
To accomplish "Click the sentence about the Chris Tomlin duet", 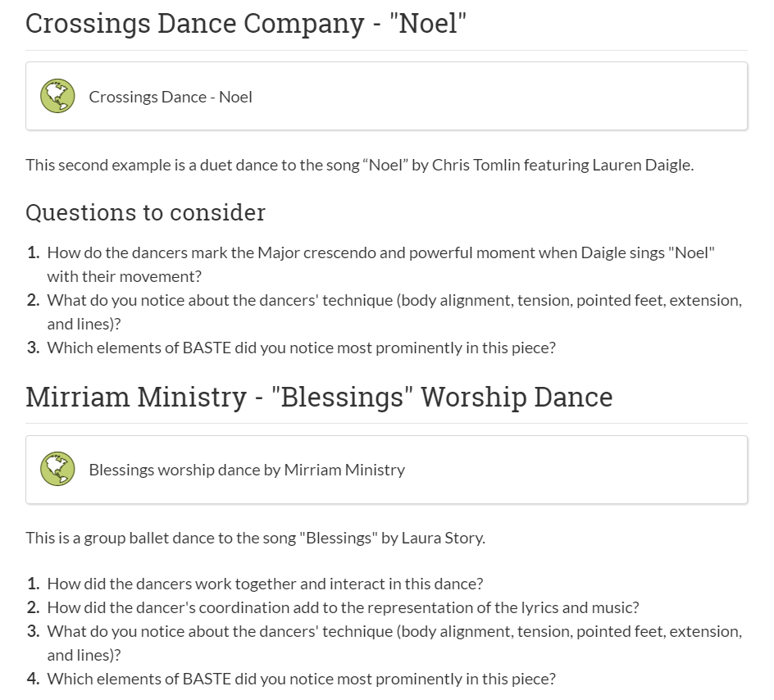I will (x=360, y=165).
